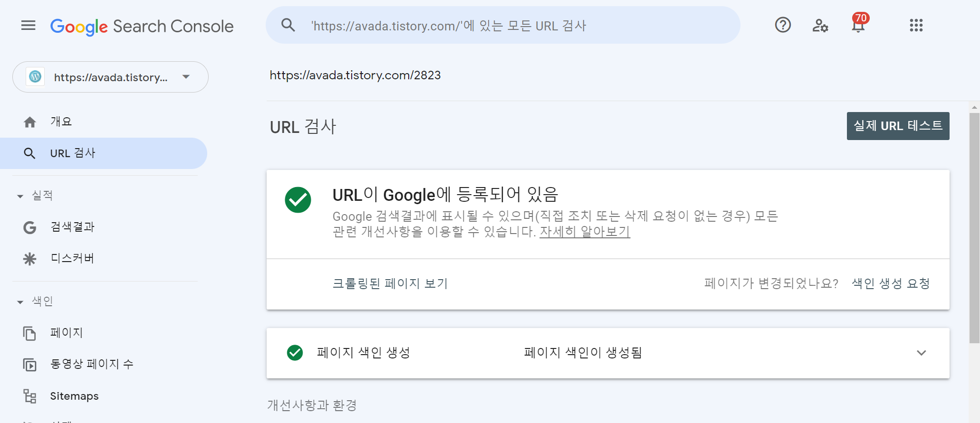Viewport: 980px width, 423px height.
Task: Click the video pages icon
Action: [x=29, y=365]
